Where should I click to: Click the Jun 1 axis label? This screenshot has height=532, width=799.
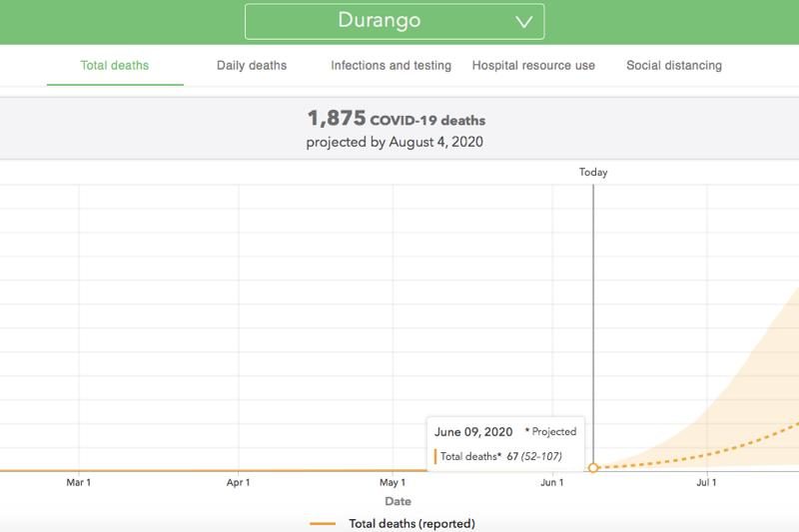[552, 483]
